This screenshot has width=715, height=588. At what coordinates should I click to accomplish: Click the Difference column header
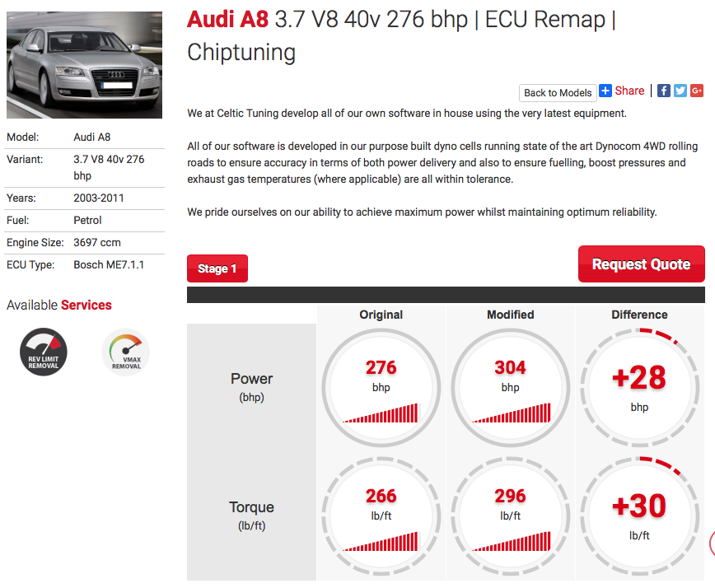point(639,315)
